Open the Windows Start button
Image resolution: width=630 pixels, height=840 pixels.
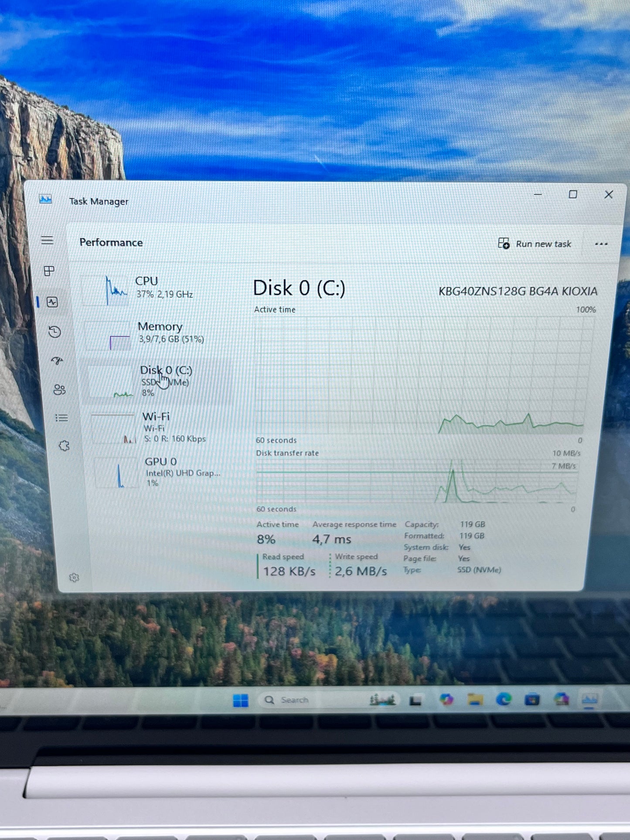click(x=241, y=700)
